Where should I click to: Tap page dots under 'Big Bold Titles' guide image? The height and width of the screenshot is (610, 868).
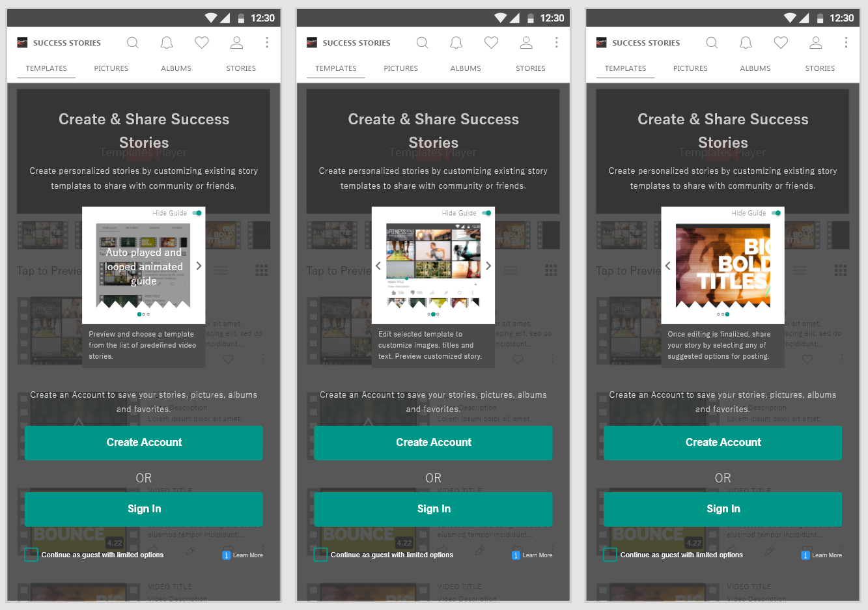coord(723,314)
